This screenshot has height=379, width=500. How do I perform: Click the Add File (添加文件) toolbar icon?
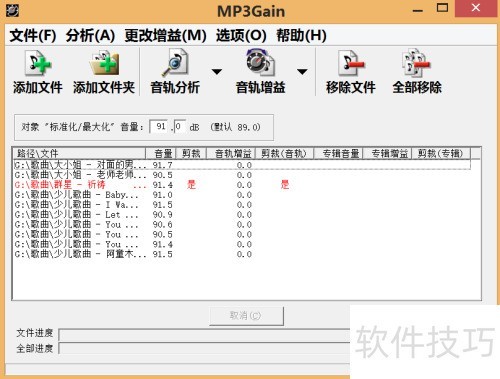[38, 63]
